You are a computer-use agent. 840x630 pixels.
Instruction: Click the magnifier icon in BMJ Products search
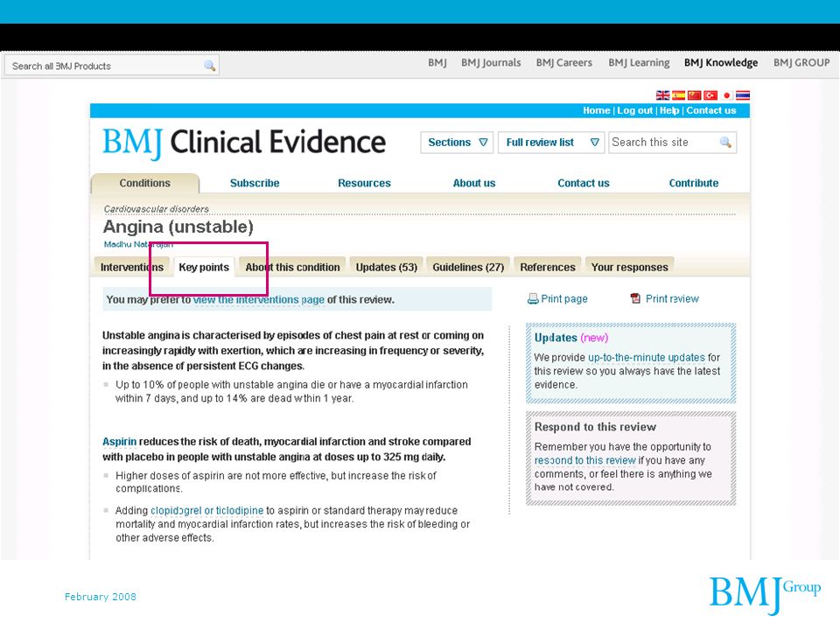(210, 66)
